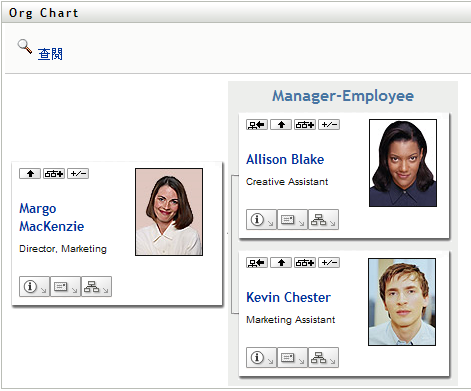
Task: Go up a level from Allison Blake
Action: (281, 125)
